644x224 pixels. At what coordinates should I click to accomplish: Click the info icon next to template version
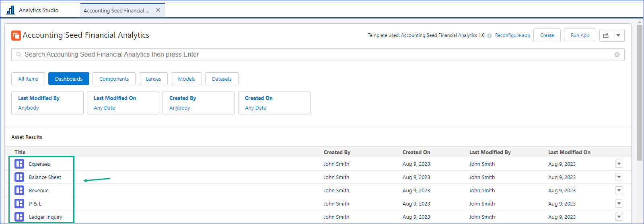coord(490,36)
